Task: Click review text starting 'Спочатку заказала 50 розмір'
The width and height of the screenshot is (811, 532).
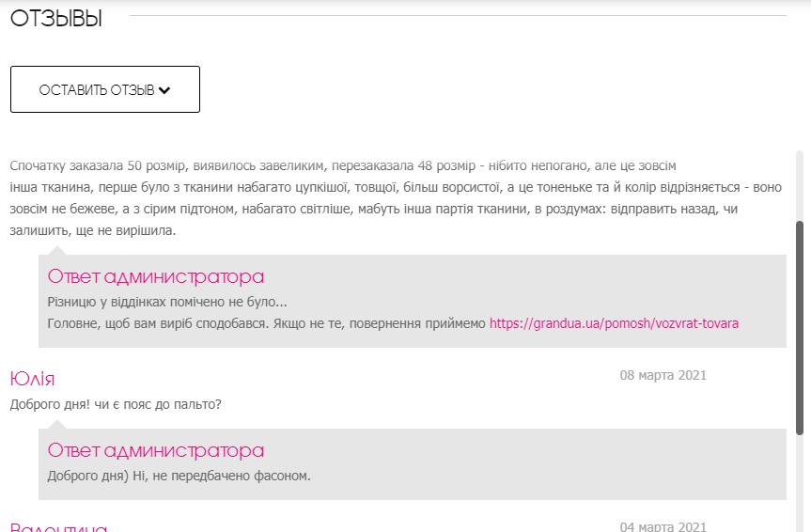Action: tap(343, 165)
